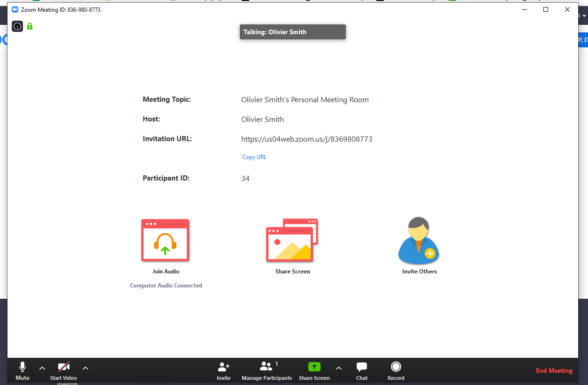Click the Invite Others person icon
The height and width of the screenshot is (385, 588).
419,240
